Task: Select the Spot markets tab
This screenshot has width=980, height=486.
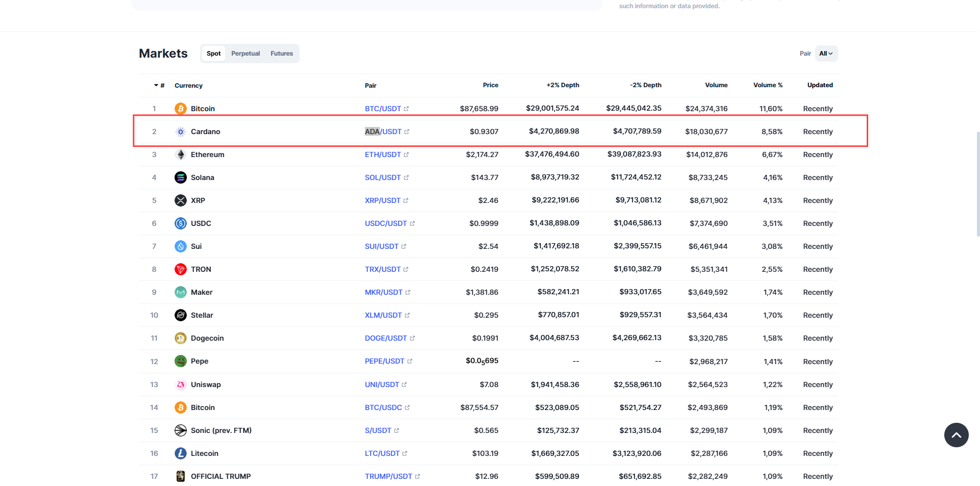Action: click(x=213, y=54)
